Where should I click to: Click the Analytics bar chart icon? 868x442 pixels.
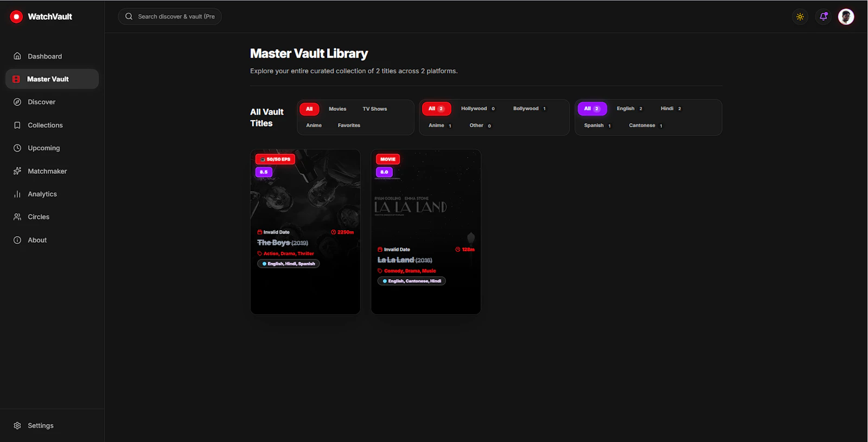pos(17,194)
